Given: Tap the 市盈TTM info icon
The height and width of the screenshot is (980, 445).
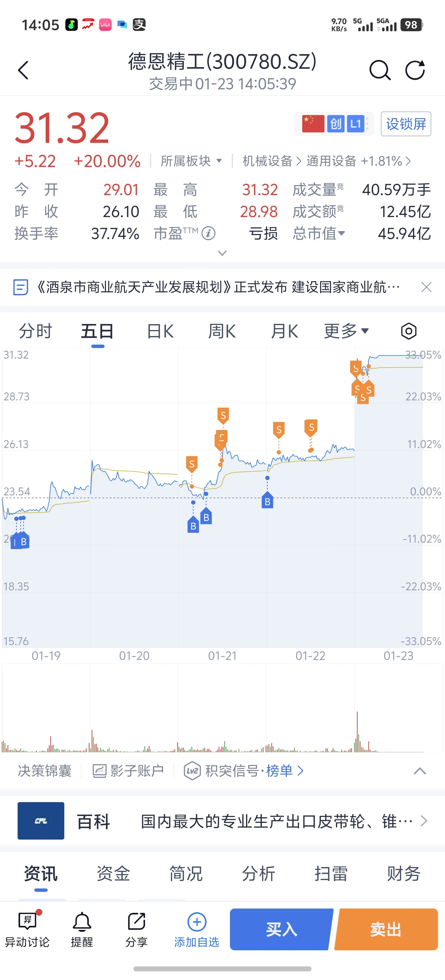Looking at the screenshot, I should click(208, 233).
